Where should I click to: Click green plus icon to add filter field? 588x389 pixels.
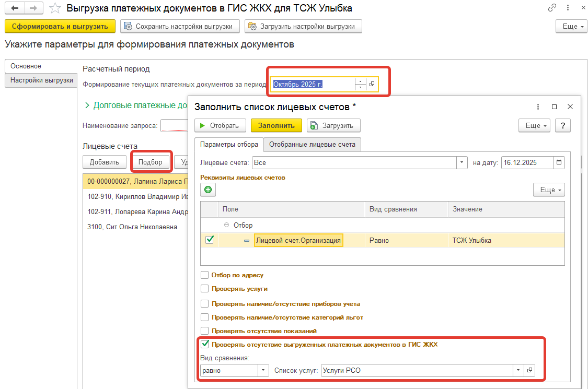(x=207, y=190)
